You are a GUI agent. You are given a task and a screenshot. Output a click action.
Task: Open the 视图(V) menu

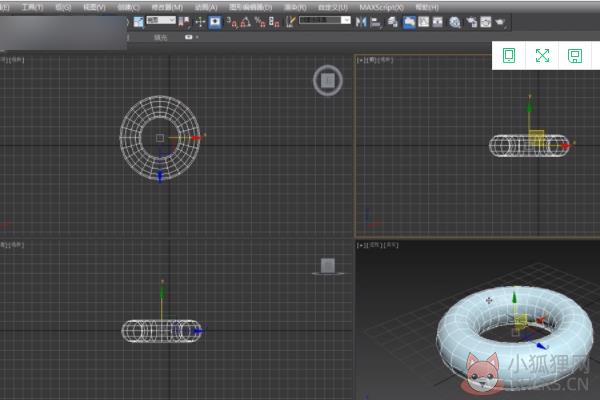click(94, 7)
